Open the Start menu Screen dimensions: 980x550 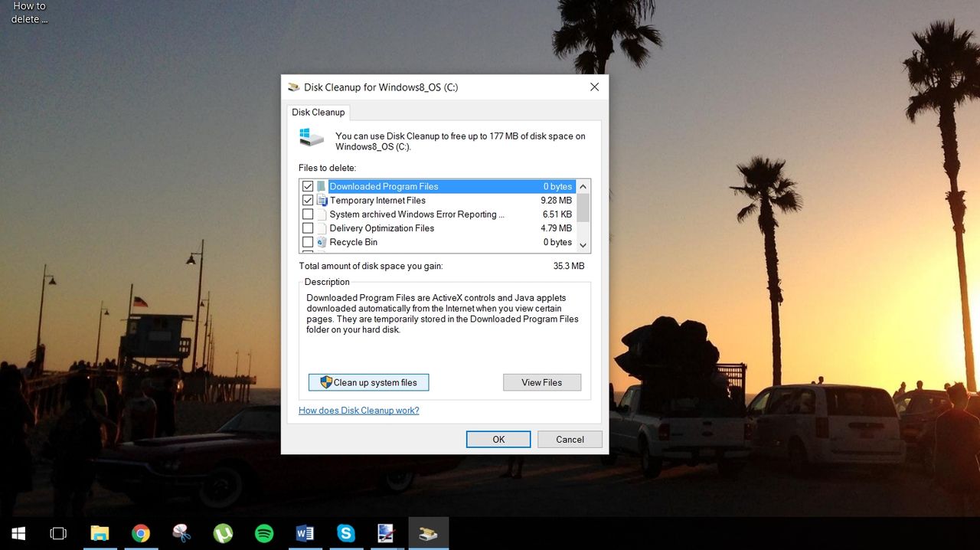click(18, 532)
